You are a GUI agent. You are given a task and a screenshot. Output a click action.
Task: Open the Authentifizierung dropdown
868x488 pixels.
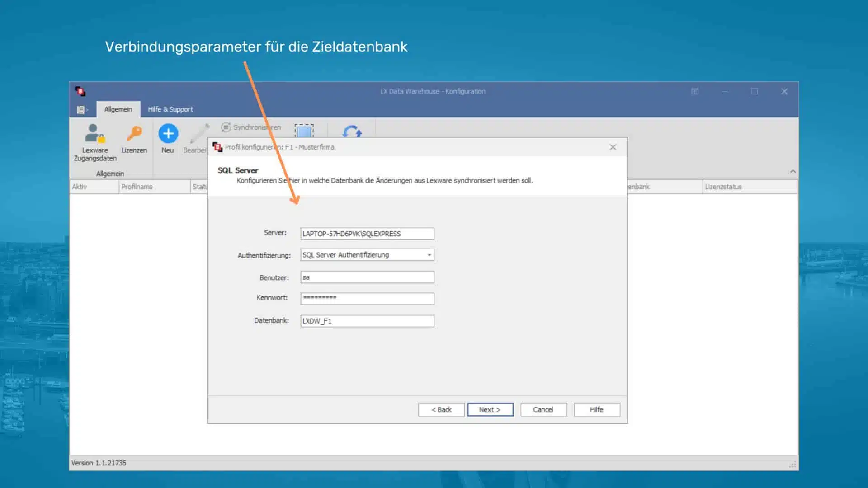429,255
